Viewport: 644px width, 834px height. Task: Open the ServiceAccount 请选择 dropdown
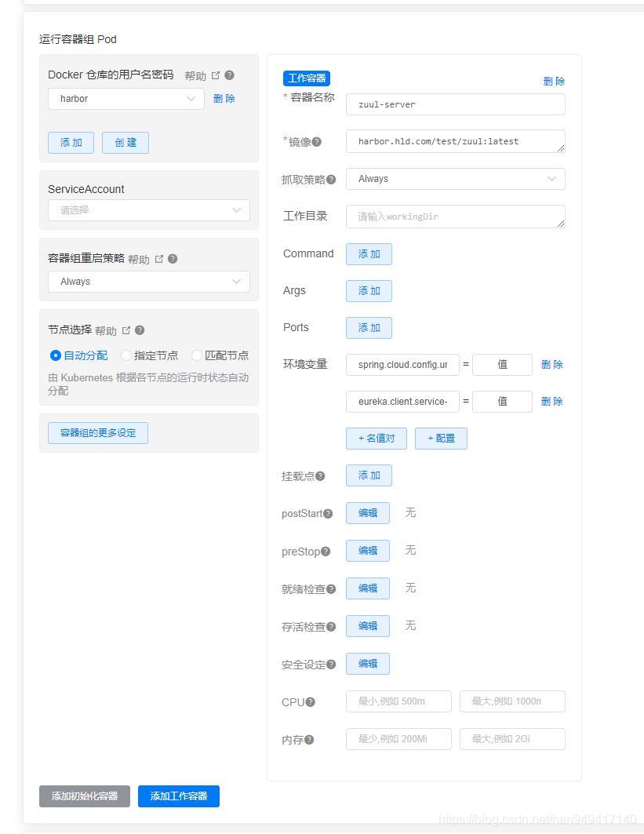click(149, 210)
